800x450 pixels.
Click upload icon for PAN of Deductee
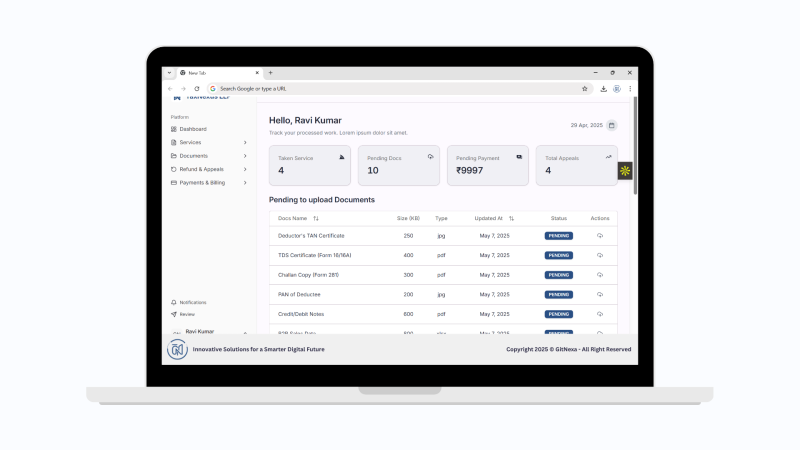600,294
